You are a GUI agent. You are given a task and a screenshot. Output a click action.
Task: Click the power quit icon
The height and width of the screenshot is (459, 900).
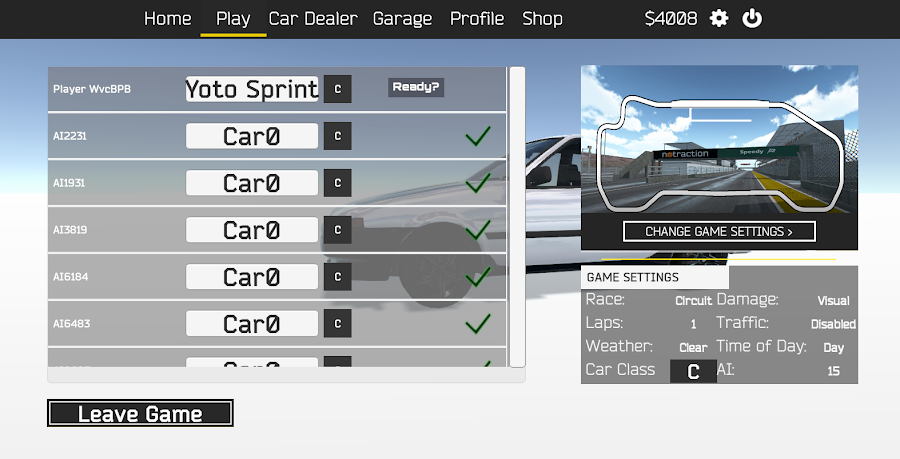(752, 18)
